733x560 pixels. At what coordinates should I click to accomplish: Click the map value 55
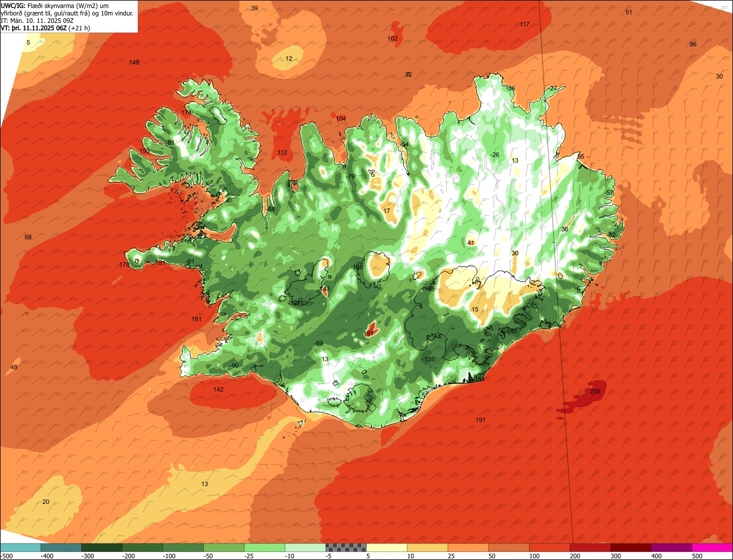tap(580, 156)
